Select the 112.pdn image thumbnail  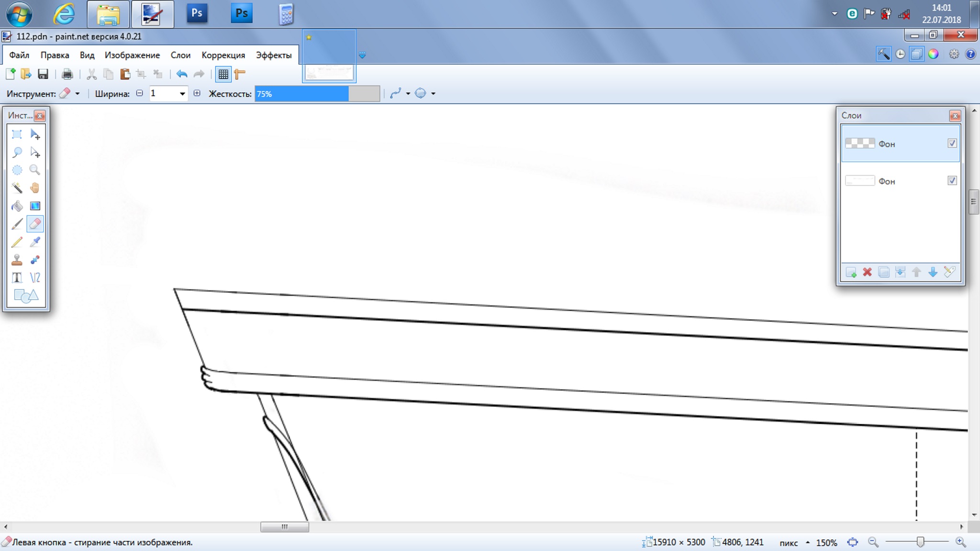pos(329,56)
